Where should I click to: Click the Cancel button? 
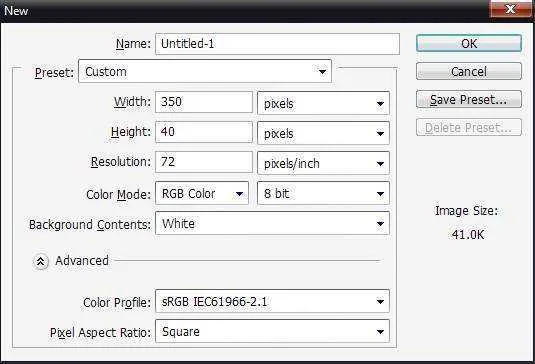pyautogui.click(x=469, y=71)
